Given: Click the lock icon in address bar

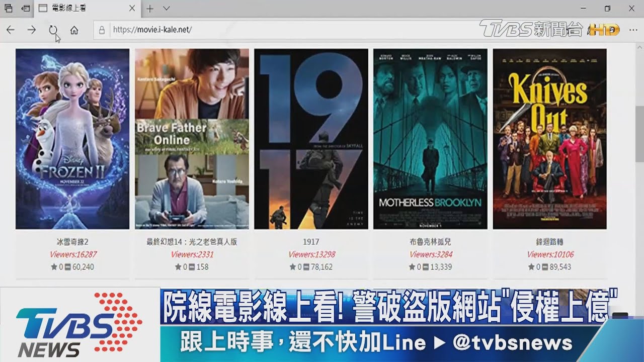Looking at the screenshot, I should [102, 30].
